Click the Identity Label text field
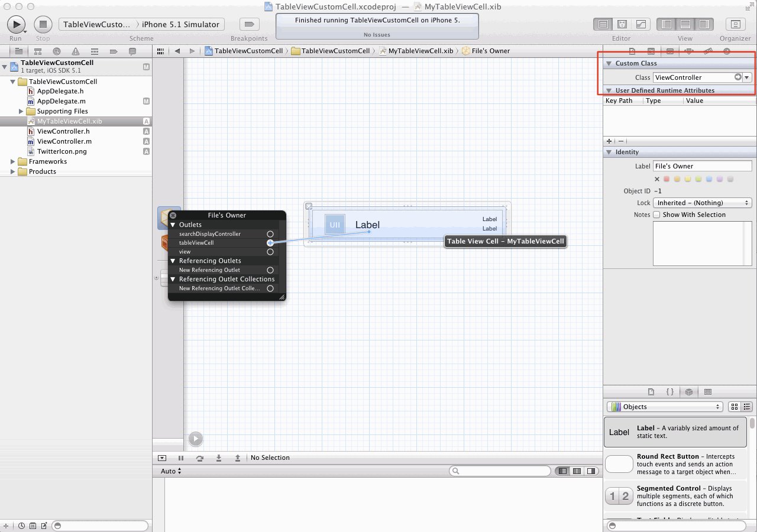The width and height of the screenshot is (757, 532). click(702, 166)
